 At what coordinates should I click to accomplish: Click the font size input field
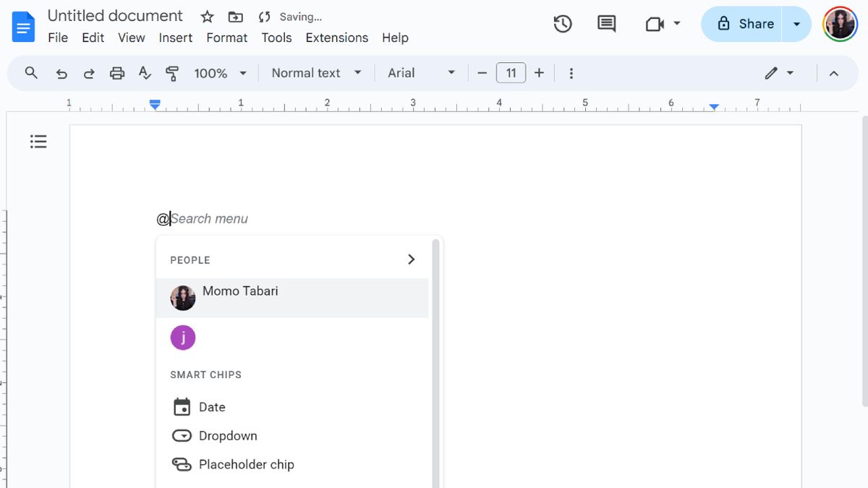[511, 72]
